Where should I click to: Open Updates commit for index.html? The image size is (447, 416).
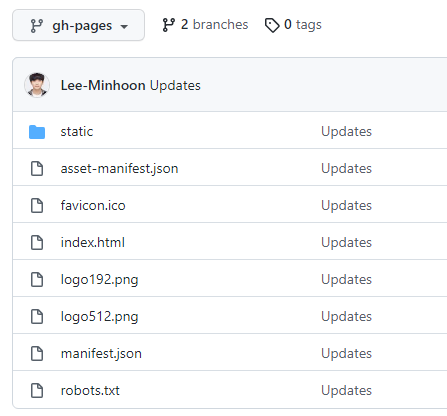click(346, 243)
